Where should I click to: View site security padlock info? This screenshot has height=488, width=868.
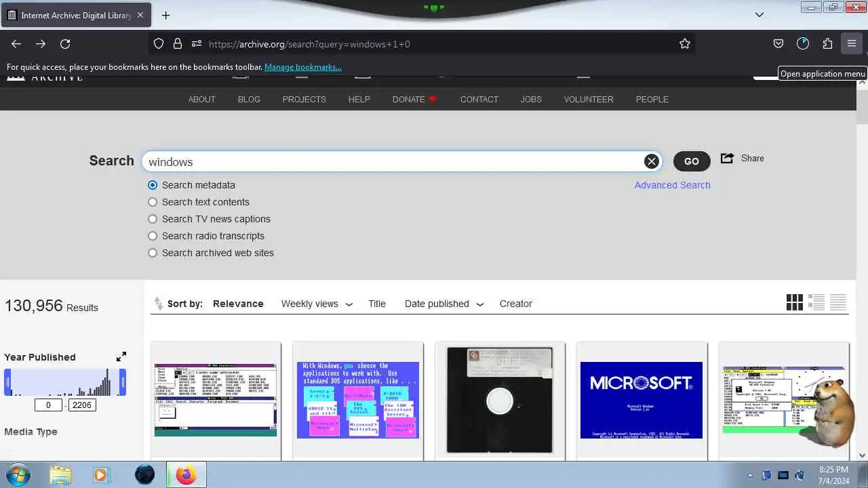(x=177, y=43)
